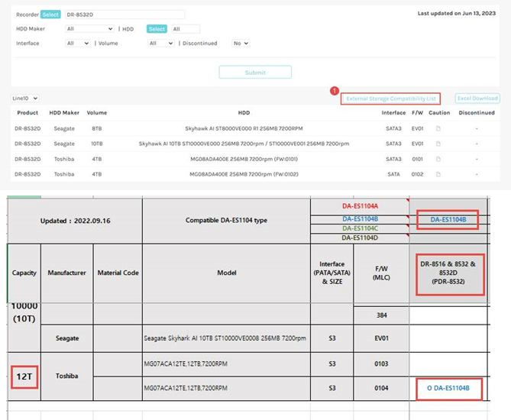Select the Compatible DA-ES1104 type cell

227,221
